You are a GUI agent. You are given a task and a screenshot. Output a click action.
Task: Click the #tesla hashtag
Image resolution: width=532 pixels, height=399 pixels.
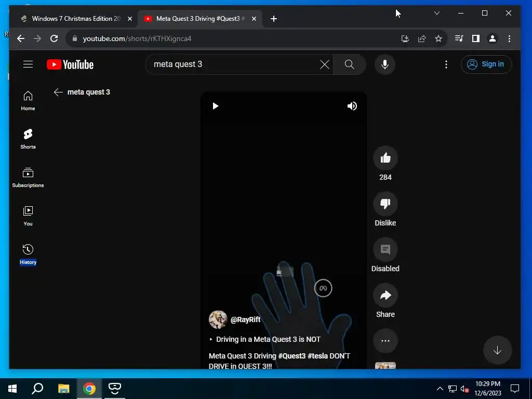318,356
